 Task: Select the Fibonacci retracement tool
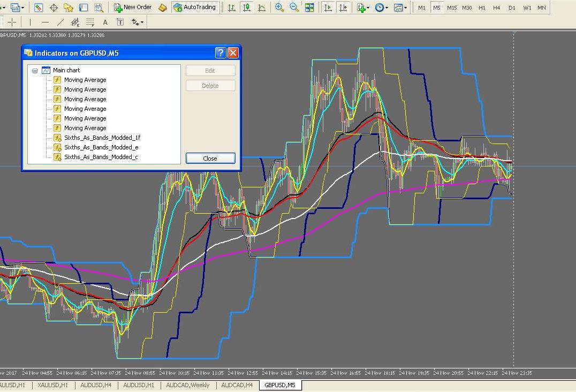pos(90,22)
